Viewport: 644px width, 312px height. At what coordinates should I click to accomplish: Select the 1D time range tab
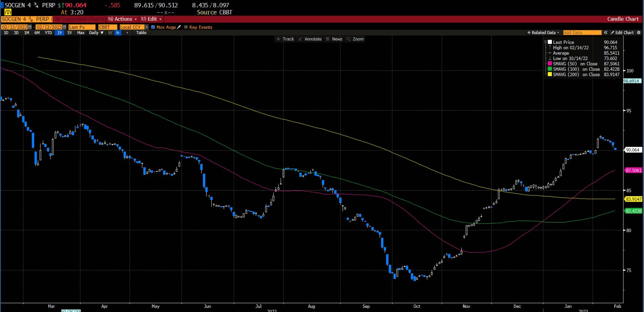coord(6,33)
